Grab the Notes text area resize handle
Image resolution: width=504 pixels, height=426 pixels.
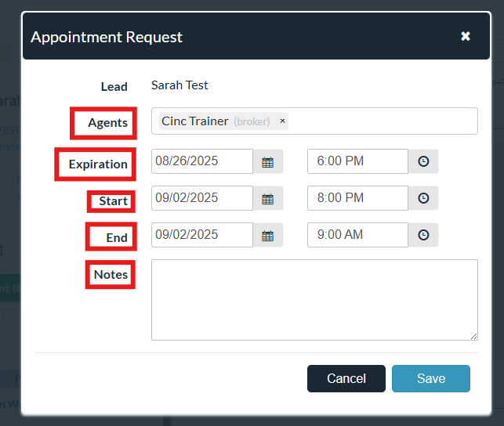(x=474, y=337)
